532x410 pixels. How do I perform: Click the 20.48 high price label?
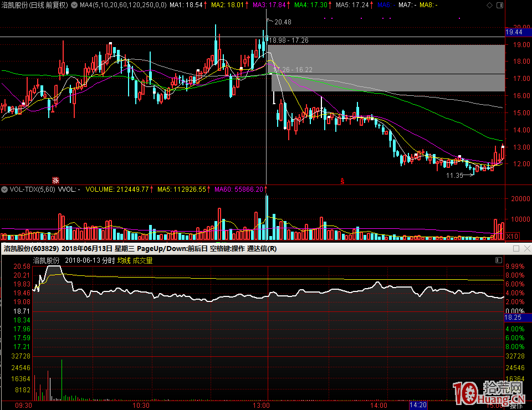click(x=282, y=22)
